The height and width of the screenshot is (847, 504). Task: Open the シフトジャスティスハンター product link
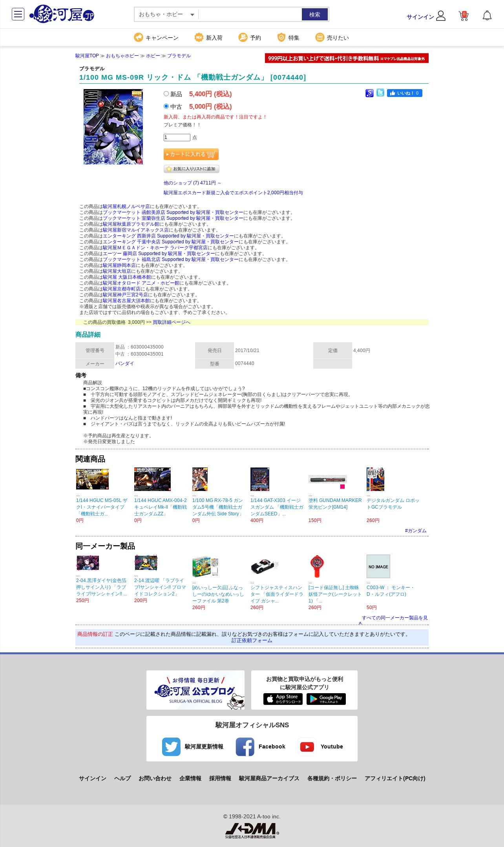click(x=277, y=594)
